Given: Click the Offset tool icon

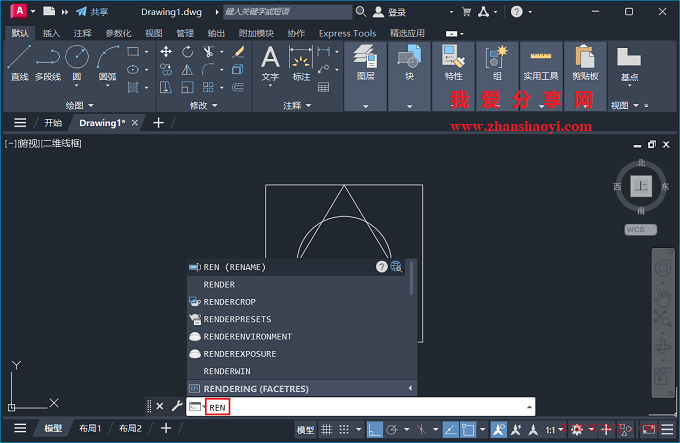Looking at the screenshot, I should 238,87.
